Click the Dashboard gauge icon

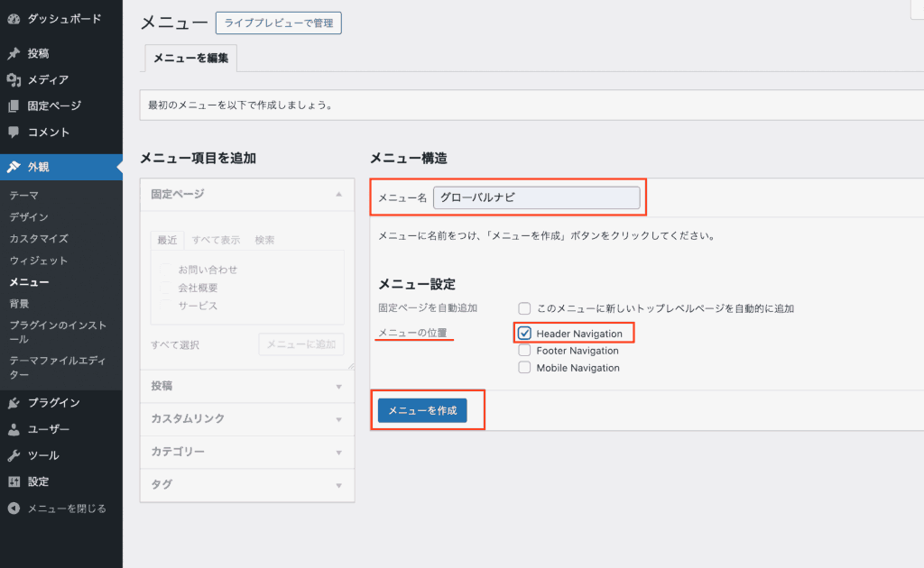coord(14,19)
